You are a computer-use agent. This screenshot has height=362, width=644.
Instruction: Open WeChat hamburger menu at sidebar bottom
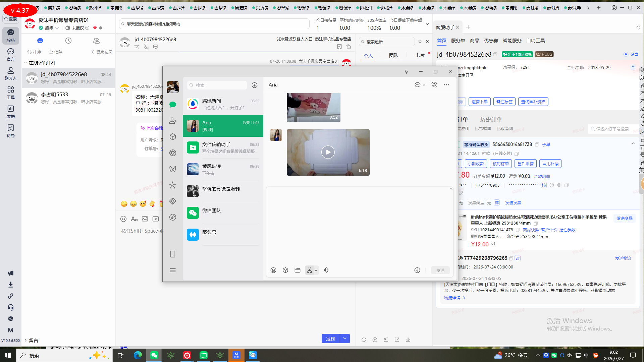(173, 270)
